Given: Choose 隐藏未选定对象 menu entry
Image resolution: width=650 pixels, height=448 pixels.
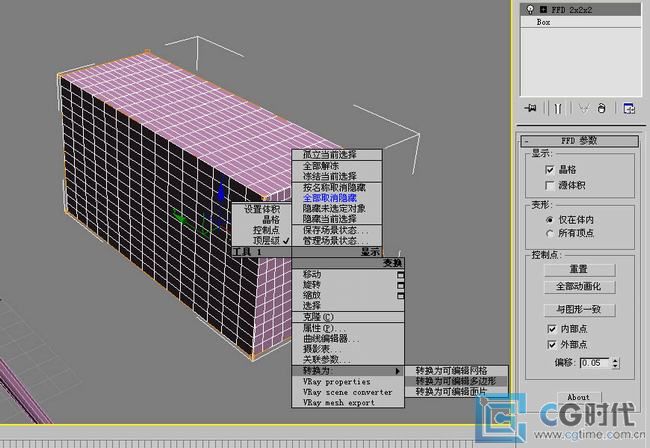Looking at the screenshot, I should pos(337,208).
